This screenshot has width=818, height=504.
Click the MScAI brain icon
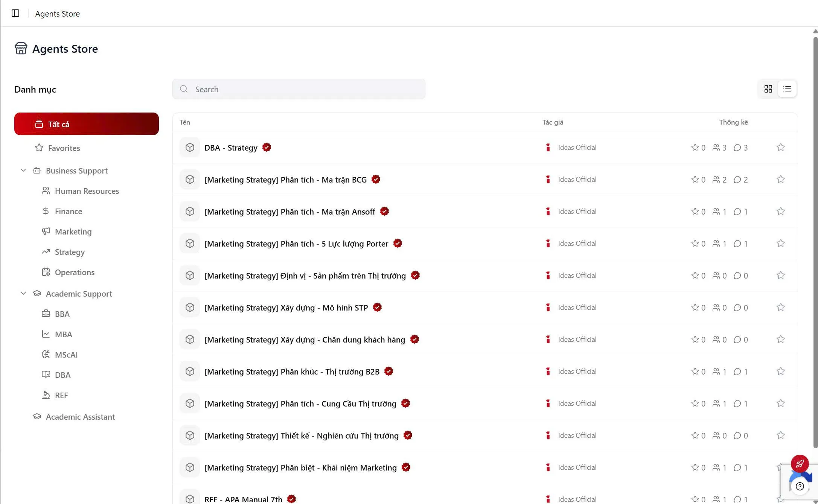[46, 354]
